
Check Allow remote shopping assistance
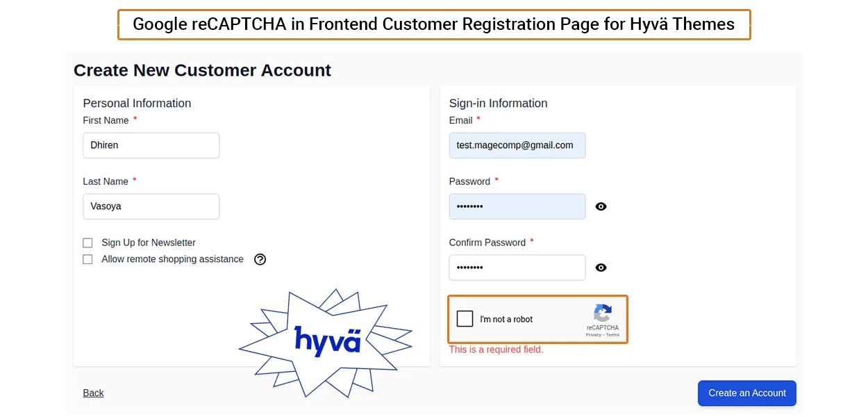pos(87,259)
